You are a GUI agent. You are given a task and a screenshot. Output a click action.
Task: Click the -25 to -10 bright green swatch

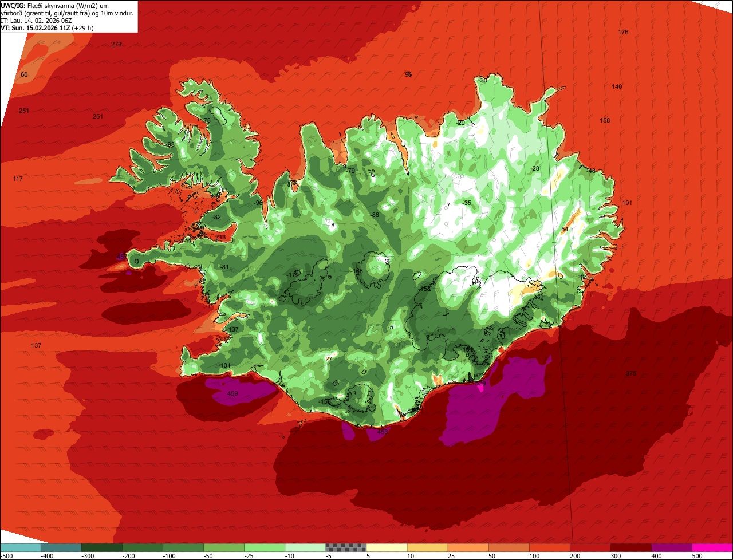point(265,547)
